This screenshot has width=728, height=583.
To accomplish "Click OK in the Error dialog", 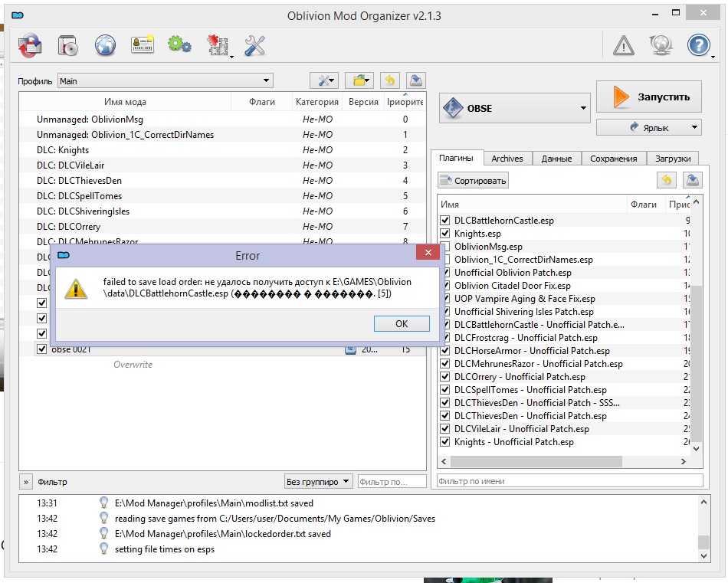I will tap(402, 323).
